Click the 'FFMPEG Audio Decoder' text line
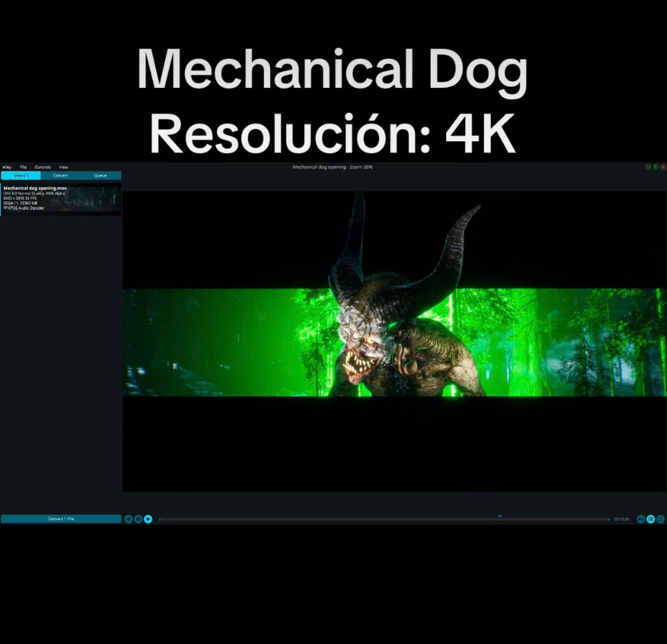The height and width of the screenshot is (644, 667). point(24,208)
